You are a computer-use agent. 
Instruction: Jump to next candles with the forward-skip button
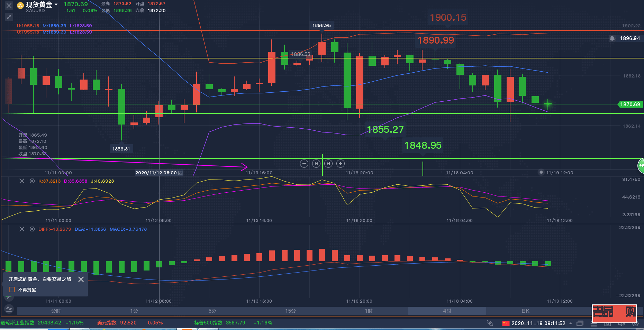point(328,164)
